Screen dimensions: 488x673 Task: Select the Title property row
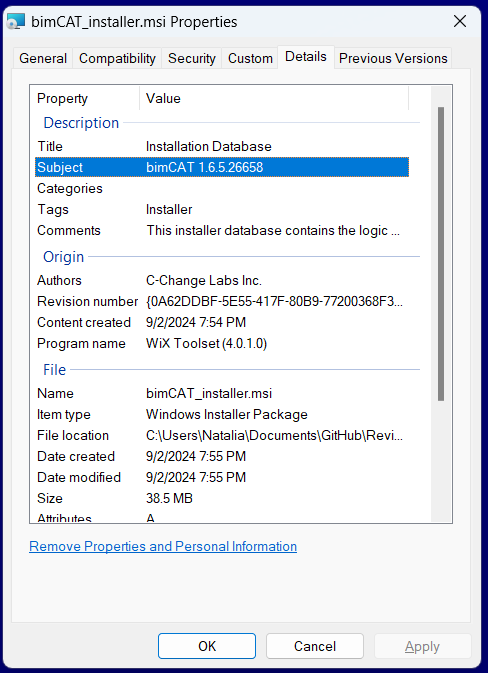pyautogui.click(x=222, y=146)
